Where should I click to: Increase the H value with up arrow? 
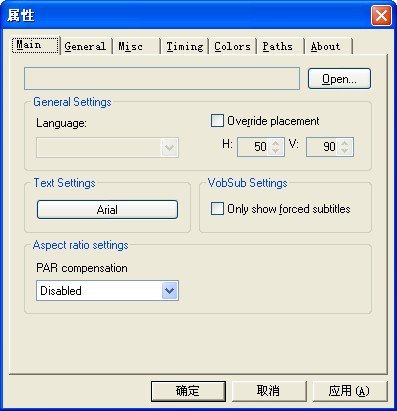tap(276, 143)
